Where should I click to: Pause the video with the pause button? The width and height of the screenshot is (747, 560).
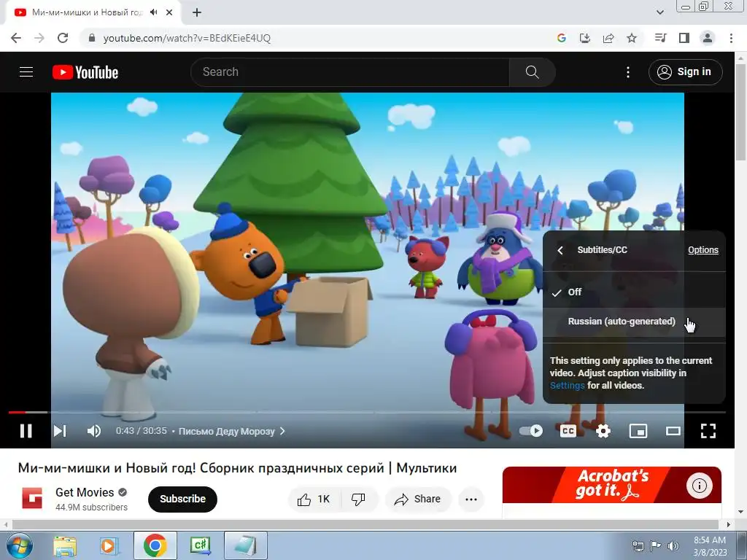26,431
